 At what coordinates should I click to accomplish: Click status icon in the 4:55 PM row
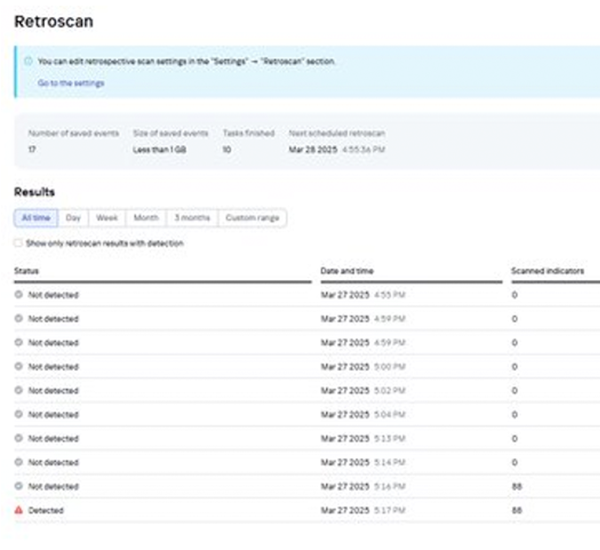click(x=18, y=294)
